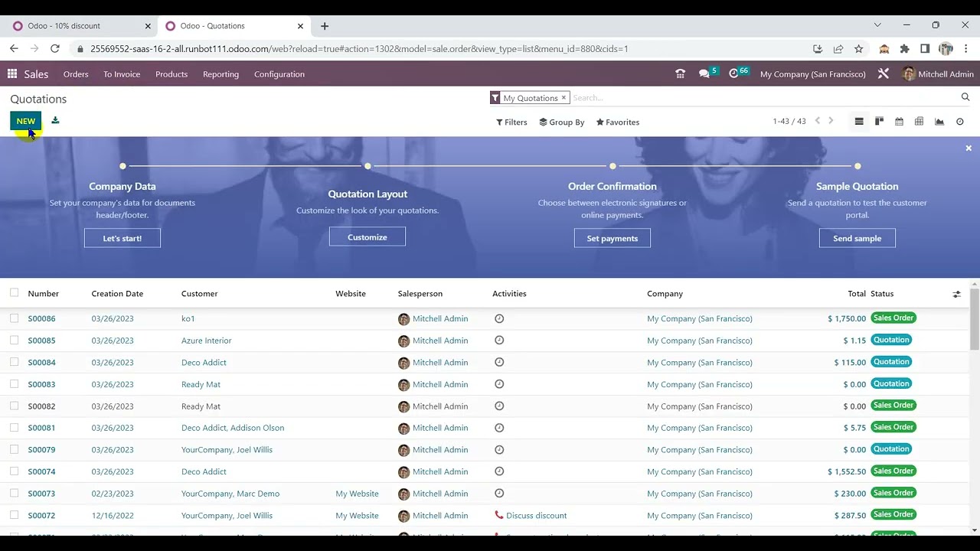Screen dimensions: 980x551
Task: Open Mitchell Admin user menu
Action: [x=938, y=74]
